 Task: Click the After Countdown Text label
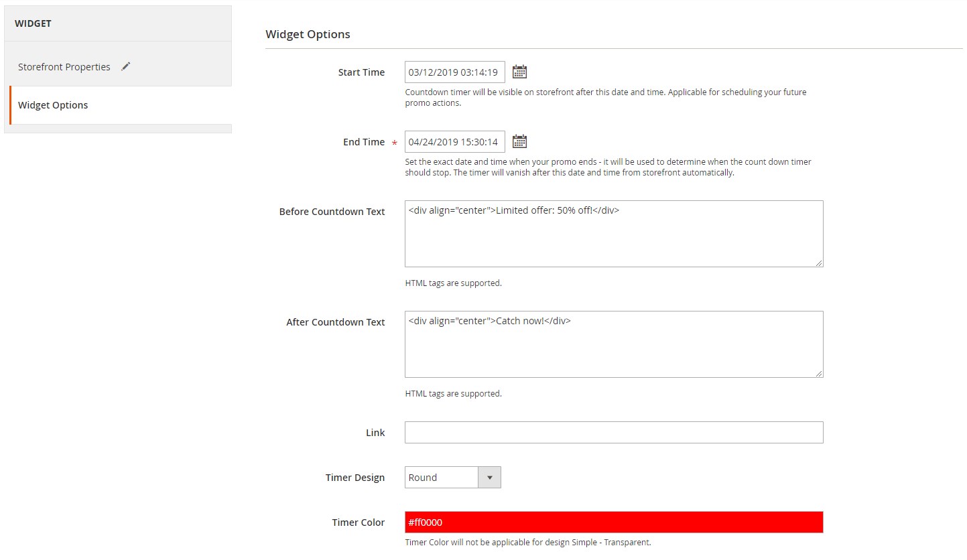(x=336, y=322)
